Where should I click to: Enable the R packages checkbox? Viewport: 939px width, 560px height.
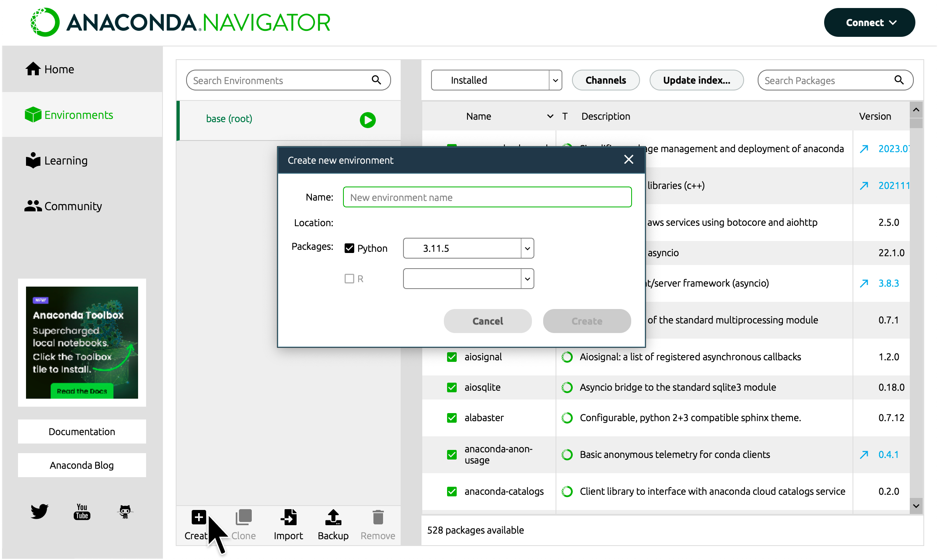pos(349,278)
